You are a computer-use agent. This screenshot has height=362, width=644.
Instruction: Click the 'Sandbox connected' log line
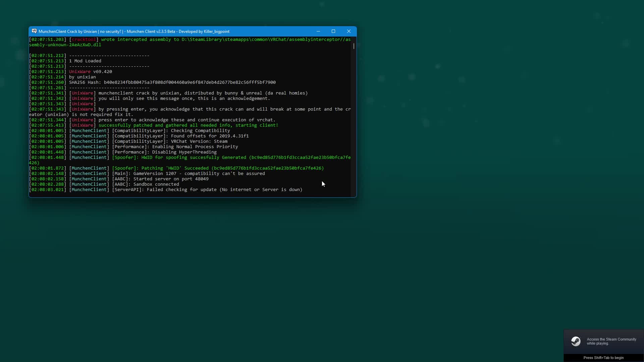[156, 184]
